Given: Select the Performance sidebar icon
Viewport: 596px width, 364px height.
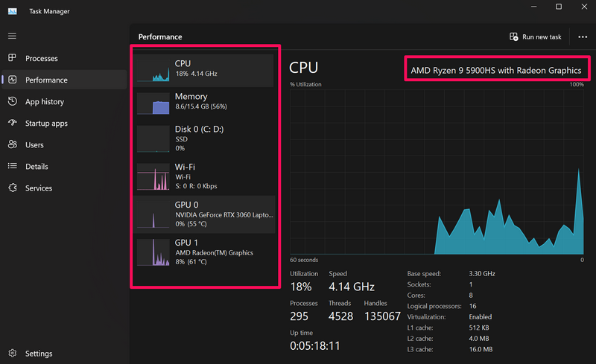Looking at the screenshot, I should coord(13,80).
